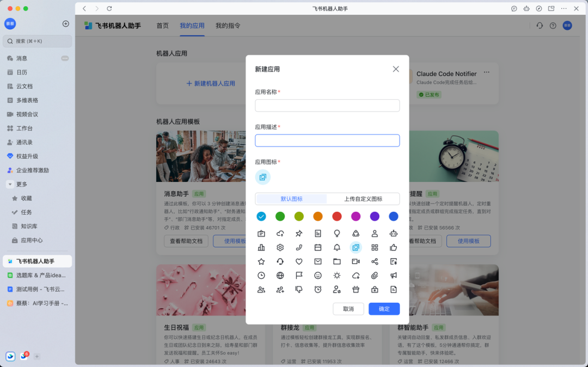
Task: Open the compass icon in the title bar
Action: click(539, 8)
